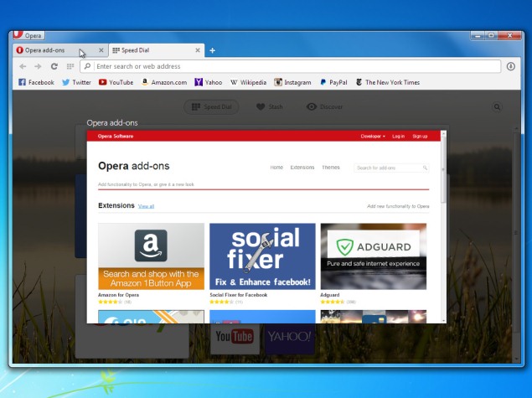Close the Opera add-ons tab
This screenshot has width=532, height=398.
click(x=101, y=50)
